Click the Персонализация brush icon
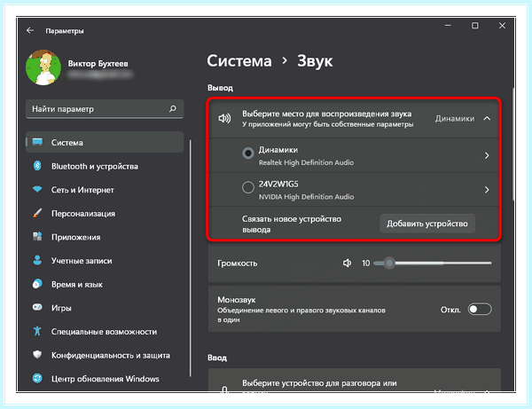Viewport: 532px width, 409px height. [x=37, y=213]
